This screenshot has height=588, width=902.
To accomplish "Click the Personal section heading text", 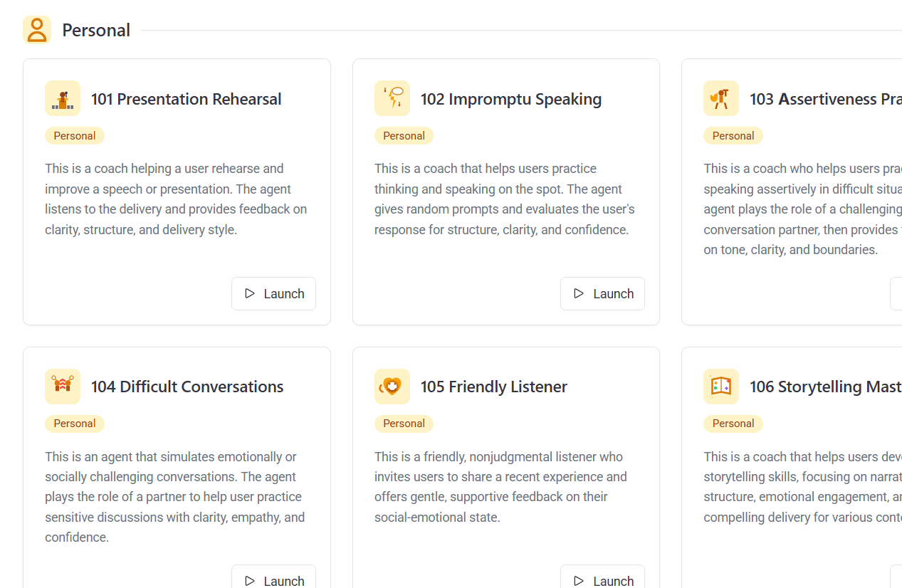I will (x=95, y=30).
